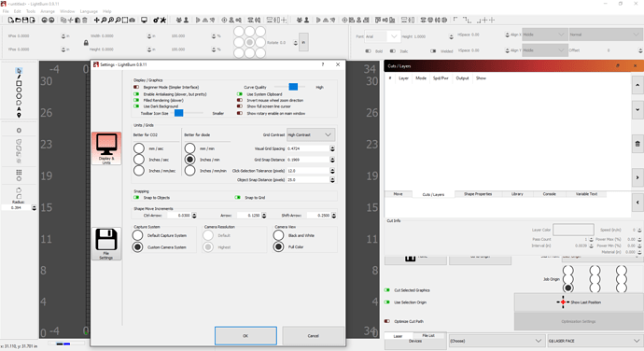This screenshot has width=644, height=351.
Task: Open the Font Arial dropdown
Action: click(x=382, y=36)
